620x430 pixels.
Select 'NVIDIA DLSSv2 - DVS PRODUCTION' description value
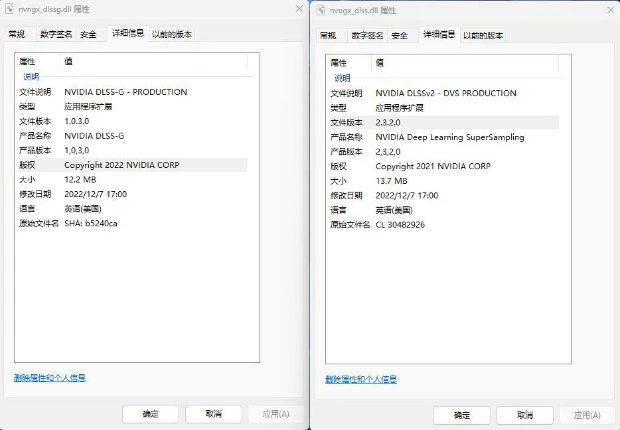coord(446,93)
